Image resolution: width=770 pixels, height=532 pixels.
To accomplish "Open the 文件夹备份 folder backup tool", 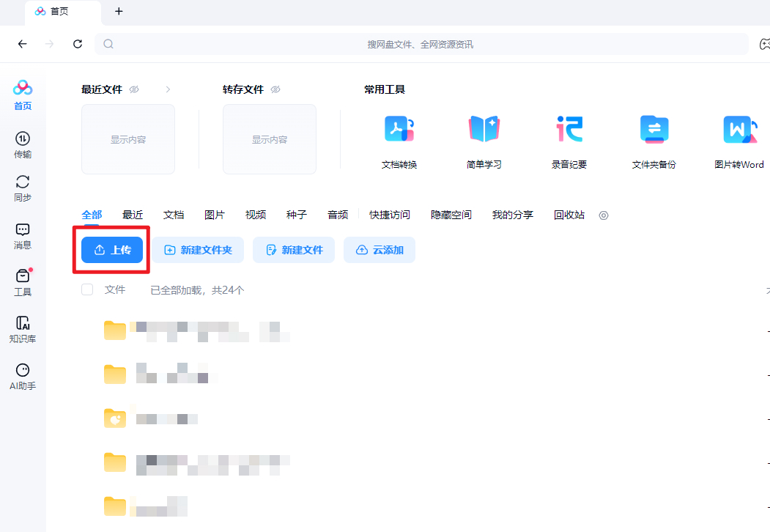I will tap(654, 142).
